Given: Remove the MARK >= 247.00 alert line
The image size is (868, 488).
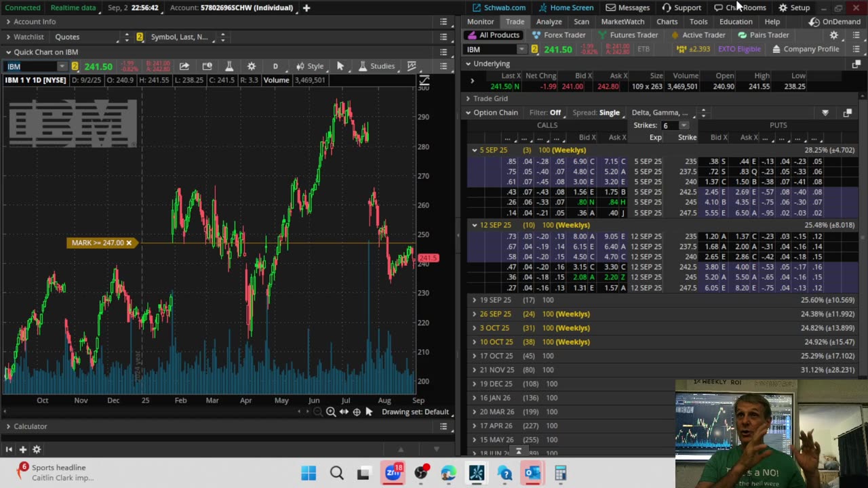Looking at the screenshot, I should click(128, 243).
